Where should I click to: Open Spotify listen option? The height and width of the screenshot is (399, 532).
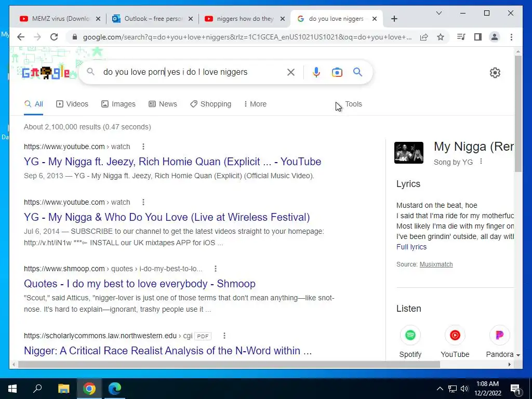[x=410, y=342]
